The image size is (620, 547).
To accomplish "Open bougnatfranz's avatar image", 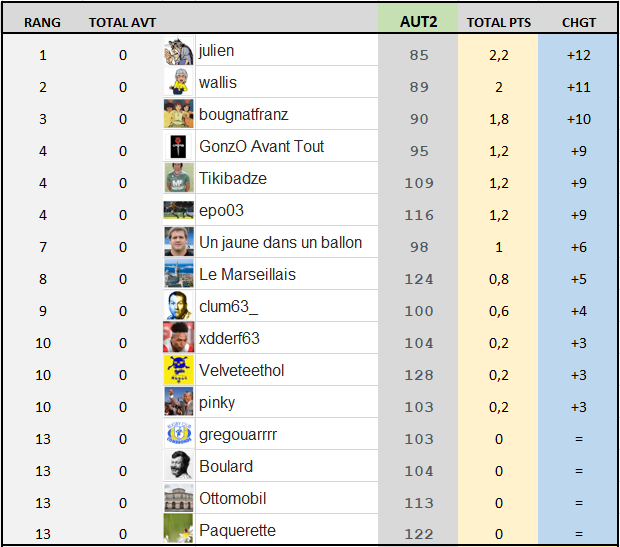I will pyautogui.click(x=179, y=115).
